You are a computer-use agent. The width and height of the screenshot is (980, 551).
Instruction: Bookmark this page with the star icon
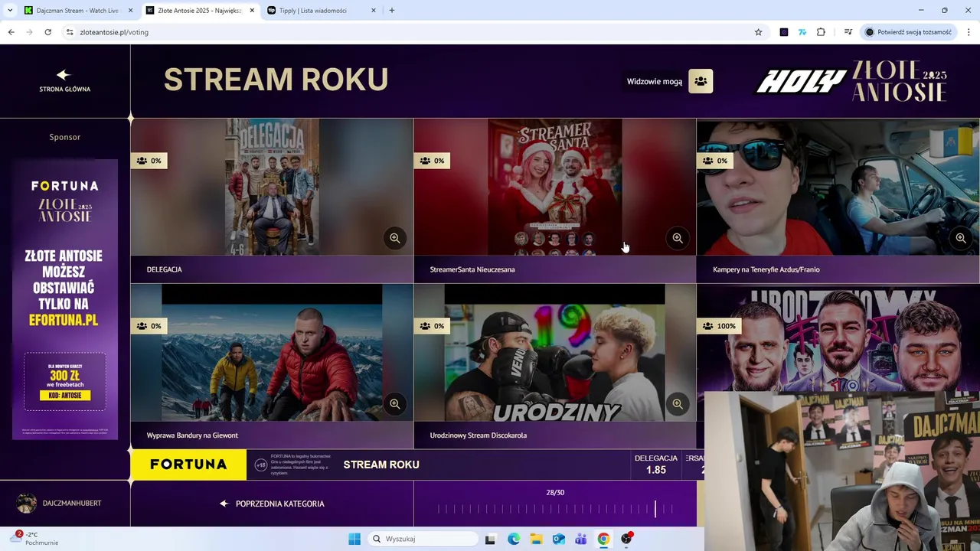click(x=759, y=32)
